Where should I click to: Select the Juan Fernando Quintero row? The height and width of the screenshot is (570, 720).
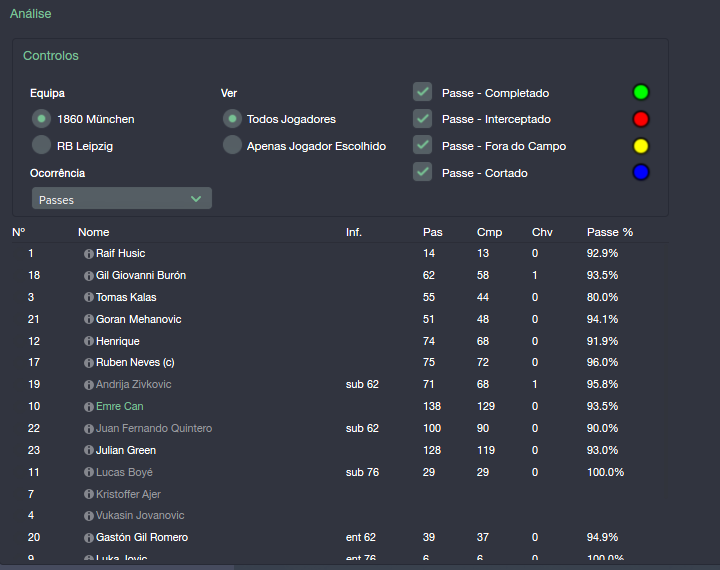point(340,429)
